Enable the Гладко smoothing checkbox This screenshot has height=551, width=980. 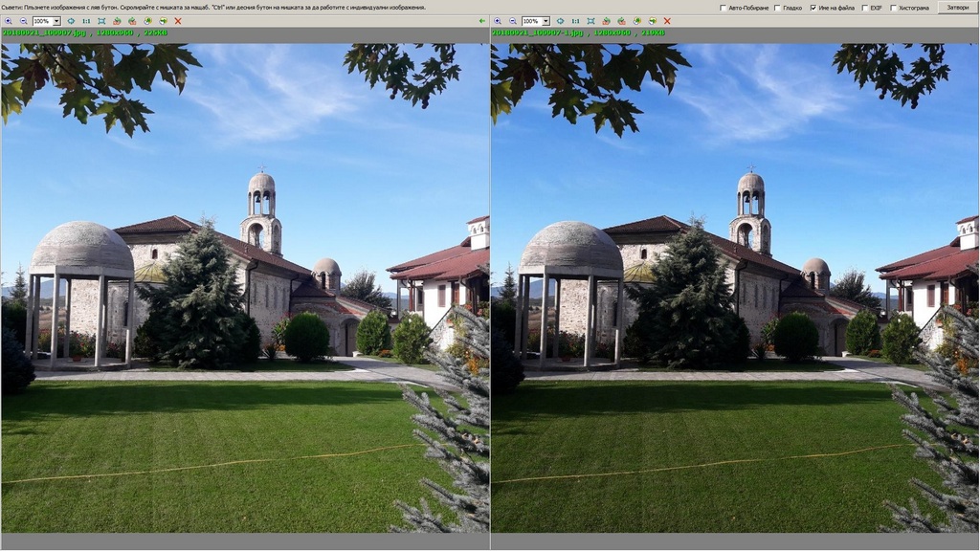tap(777, 8)
